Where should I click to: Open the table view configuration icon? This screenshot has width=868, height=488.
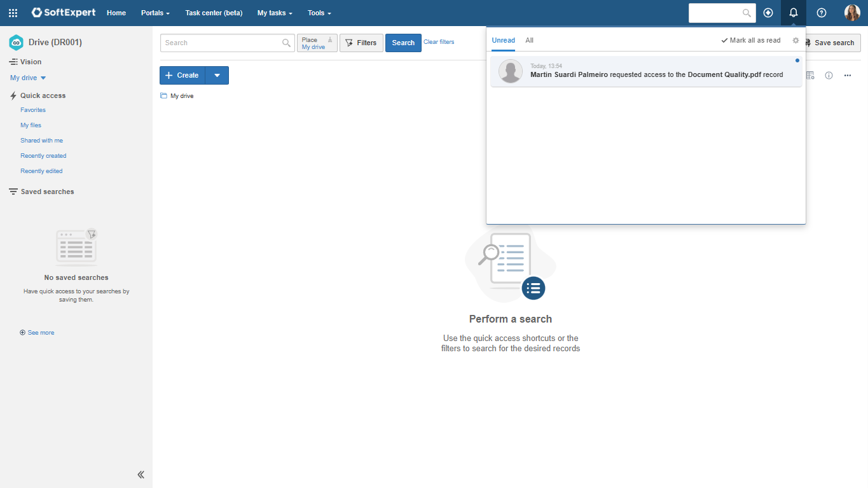tap(810, 75)
